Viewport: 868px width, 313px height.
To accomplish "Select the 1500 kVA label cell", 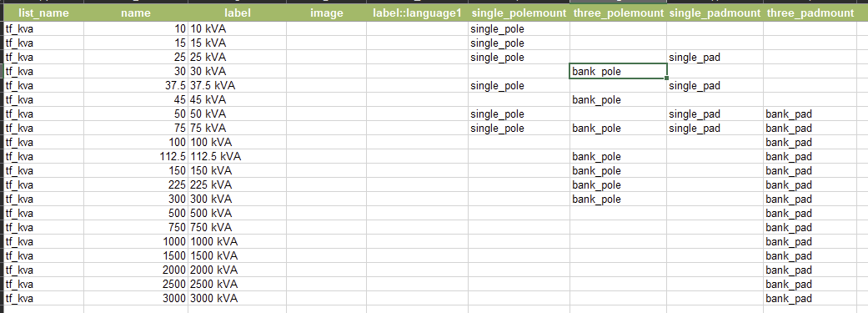I will [238, 256].
